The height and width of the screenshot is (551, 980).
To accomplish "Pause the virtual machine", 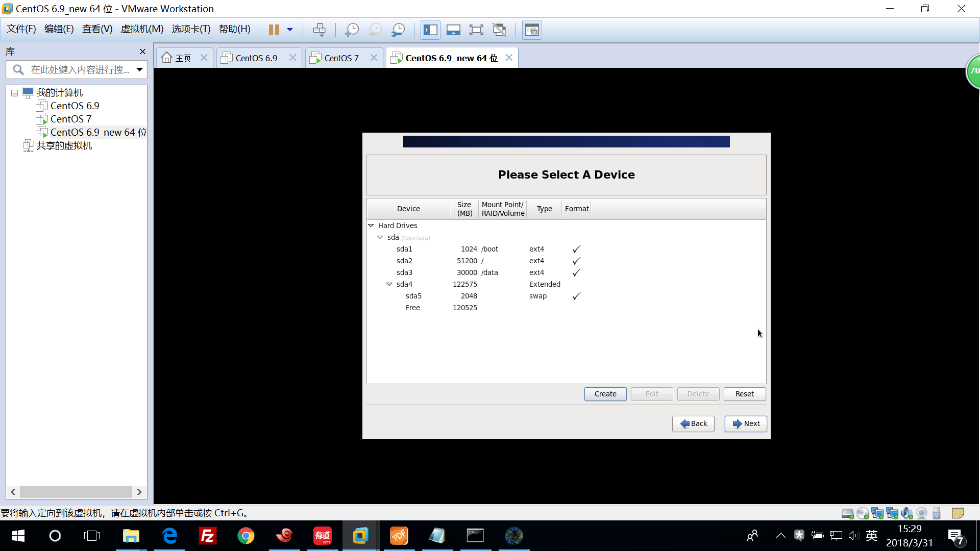I will coord(274,30).
